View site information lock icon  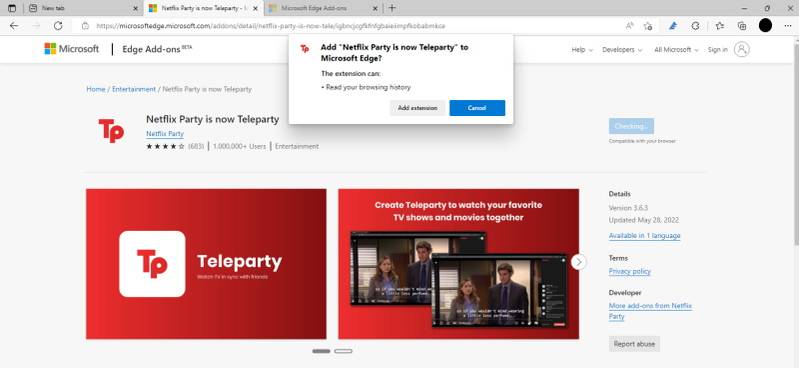point(85,25)
